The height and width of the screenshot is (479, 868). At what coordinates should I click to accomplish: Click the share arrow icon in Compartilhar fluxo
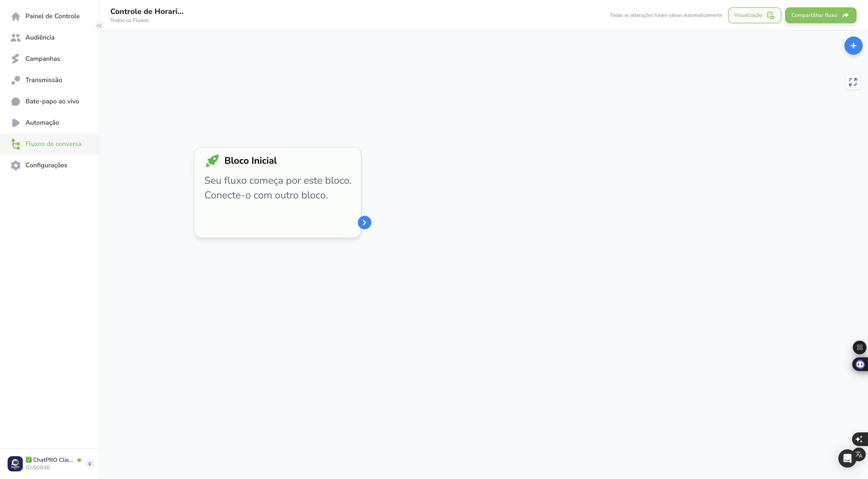tap(845, 15)
